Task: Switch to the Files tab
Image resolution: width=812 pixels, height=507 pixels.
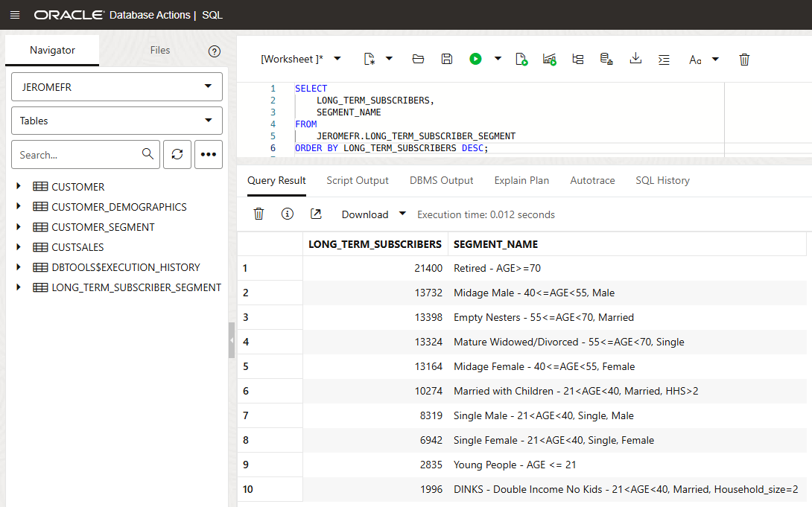Action: (x=160, y=50)
